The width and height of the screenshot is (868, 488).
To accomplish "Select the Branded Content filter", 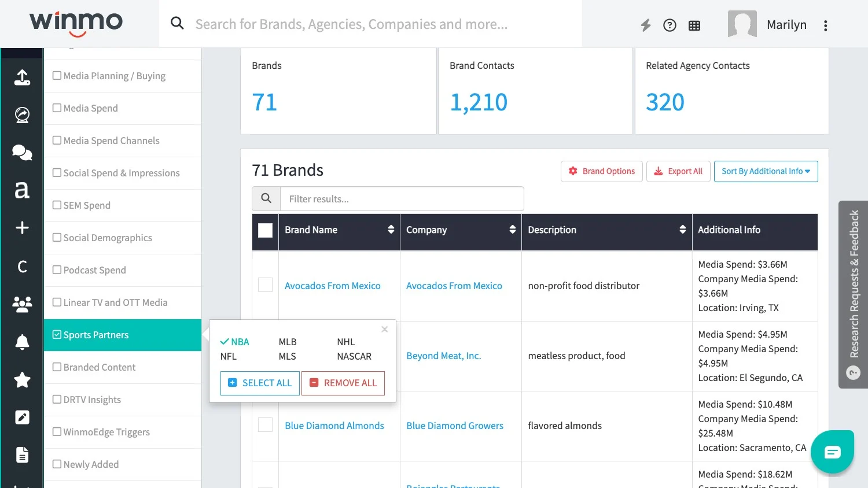I will (x=123, y=367).
